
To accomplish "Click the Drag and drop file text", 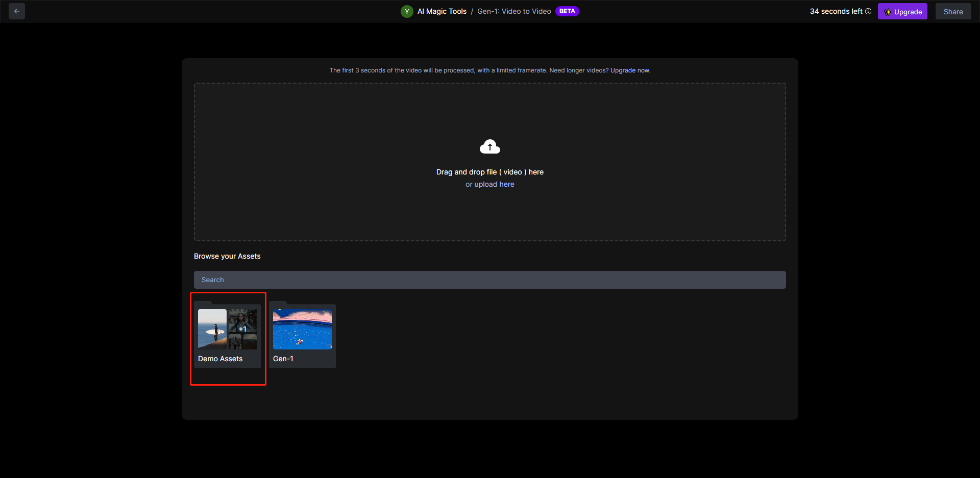I will point(490,172).
